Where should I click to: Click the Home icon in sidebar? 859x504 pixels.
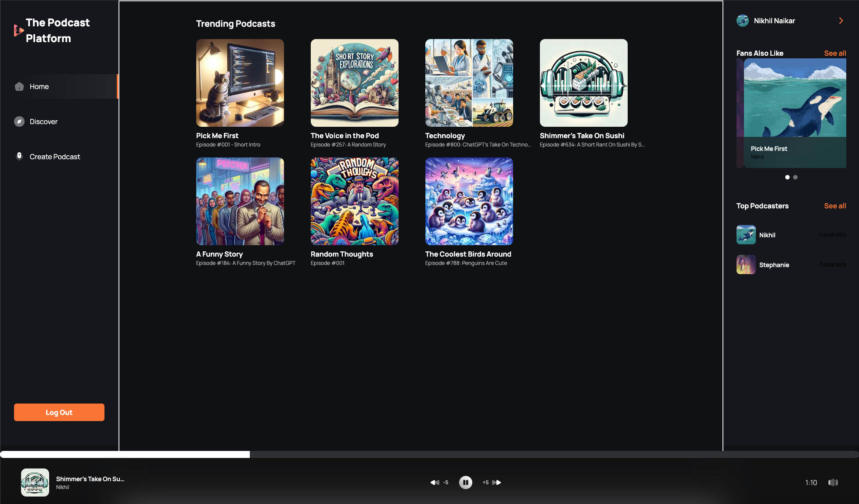tap(19, 86)
